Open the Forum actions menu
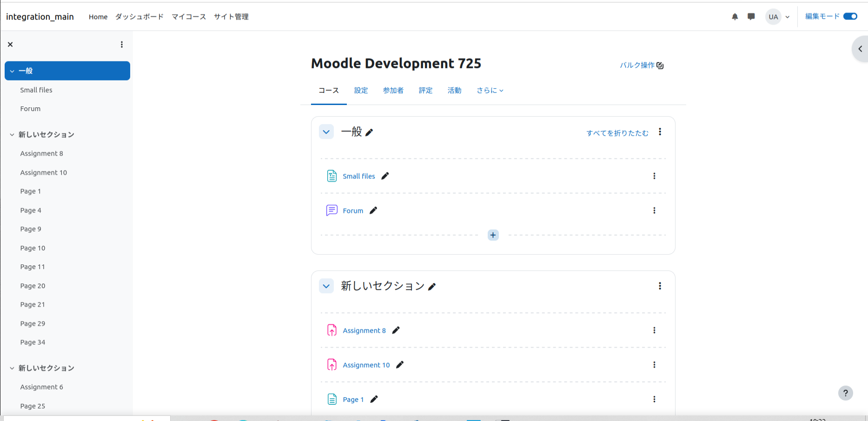This screenshot has width=868, height=421. 654,210
